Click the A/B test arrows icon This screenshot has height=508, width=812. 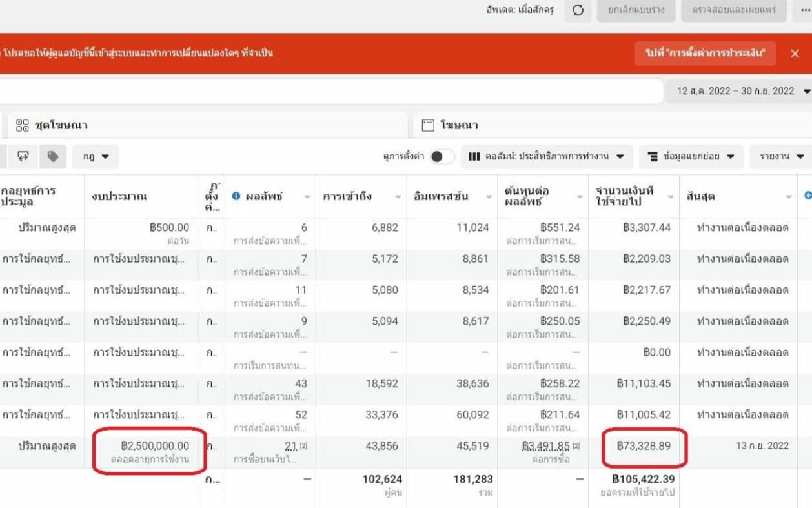tap(24, 156)
